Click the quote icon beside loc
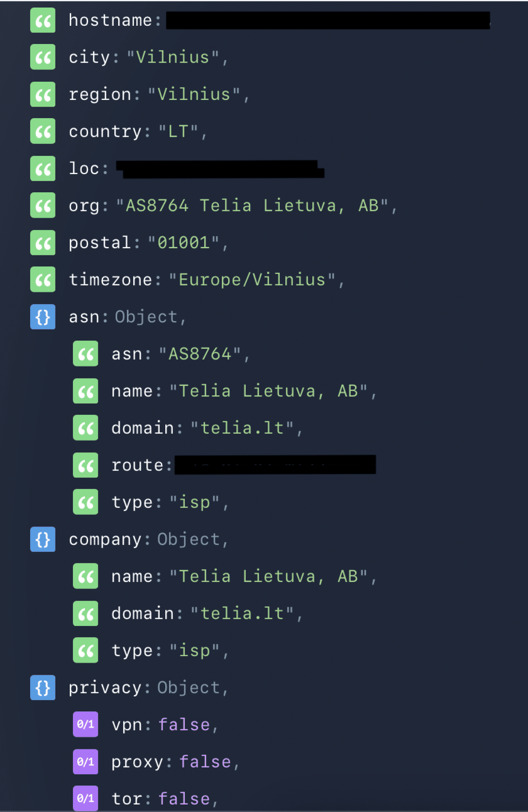 coord(43,169)
